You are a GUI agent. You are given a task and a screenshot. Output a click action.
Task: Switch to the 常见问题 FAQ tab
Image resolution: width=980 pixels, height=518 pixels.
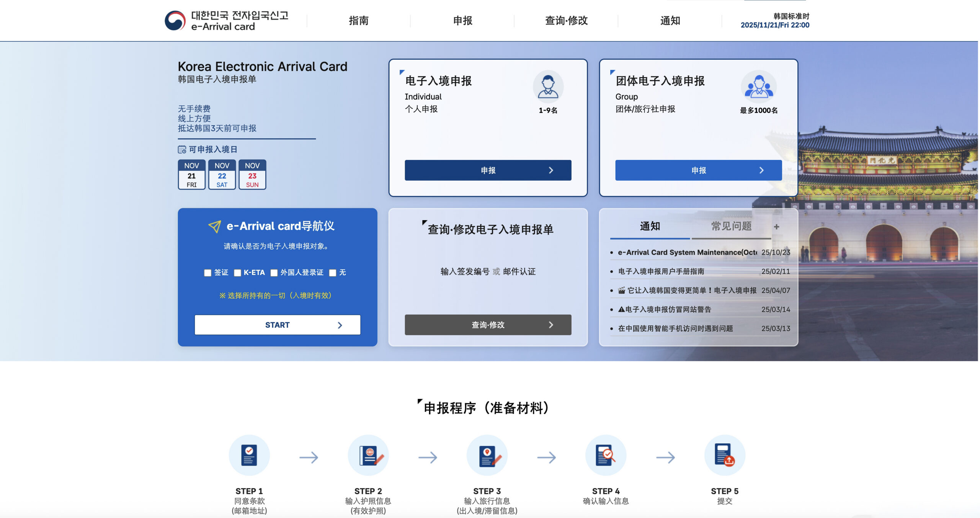coord(731,227)
